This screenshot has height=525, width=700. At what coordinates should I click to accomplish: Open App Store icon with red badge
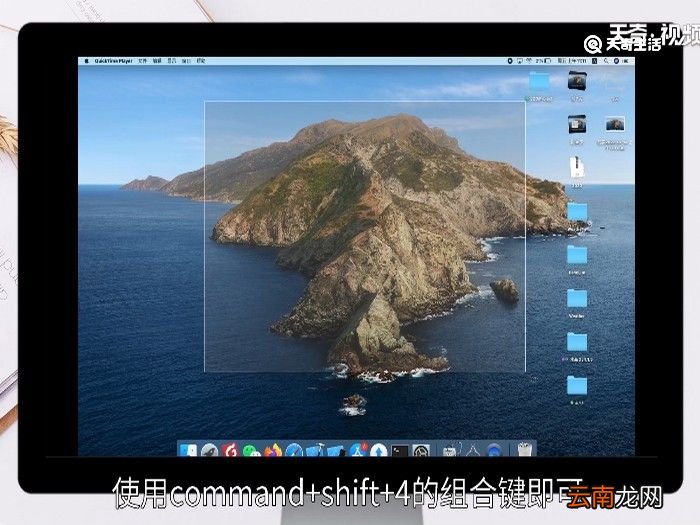coord(358,450)
